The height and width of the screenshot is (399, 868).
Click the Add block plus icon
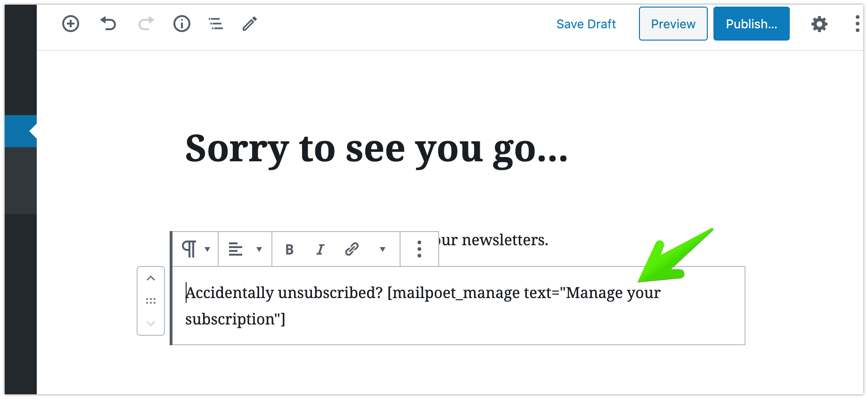(x=71, y=24)
